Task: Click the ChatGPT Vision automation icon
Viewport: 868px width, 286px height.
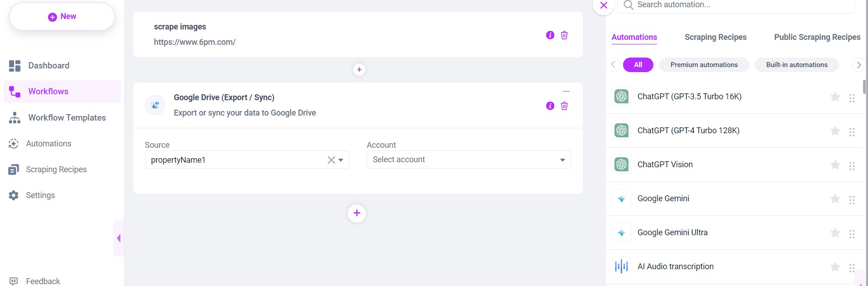Action: click(621, 165)
